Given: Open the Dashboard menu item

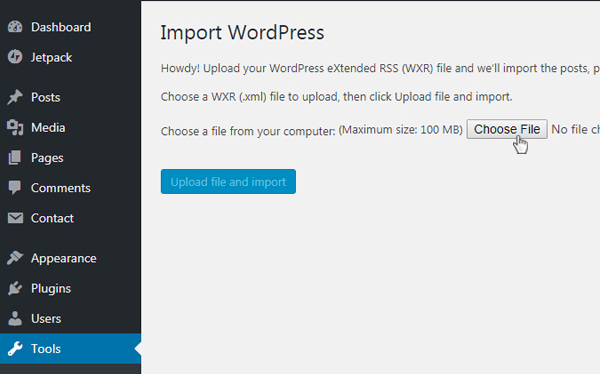Looking at the screenshot, I should tap(61, 27).
